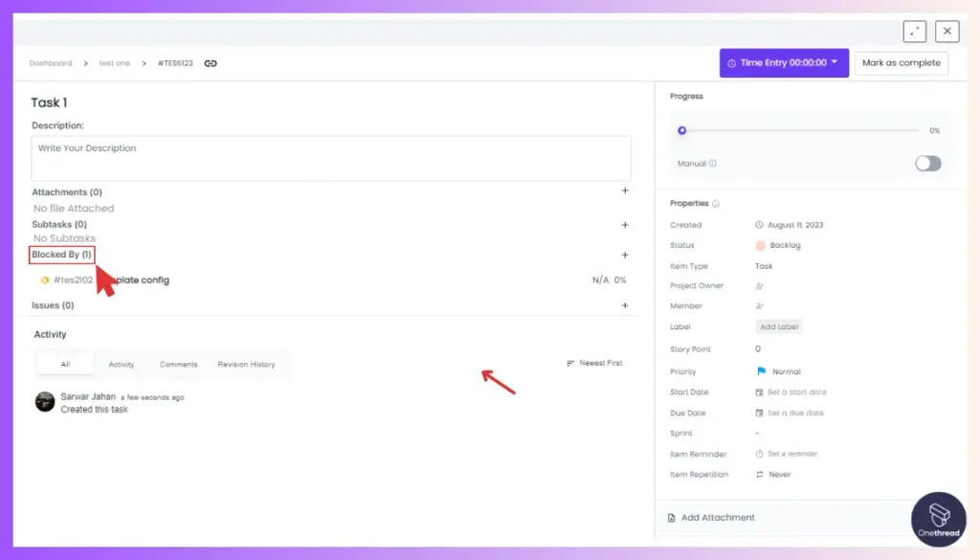Edit the Story Point value 0

pyautogui.click(x=758, y=349)
